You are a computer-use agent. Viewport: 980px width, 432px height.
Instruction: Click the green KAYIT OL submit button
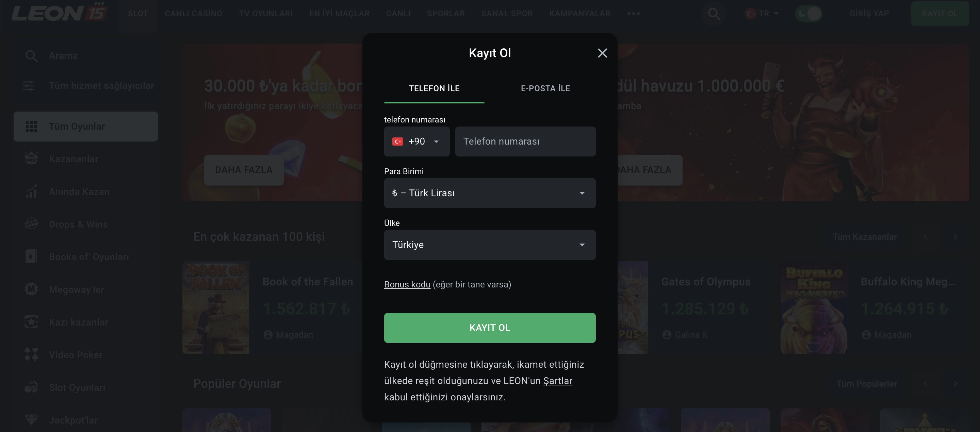point(490,328)
